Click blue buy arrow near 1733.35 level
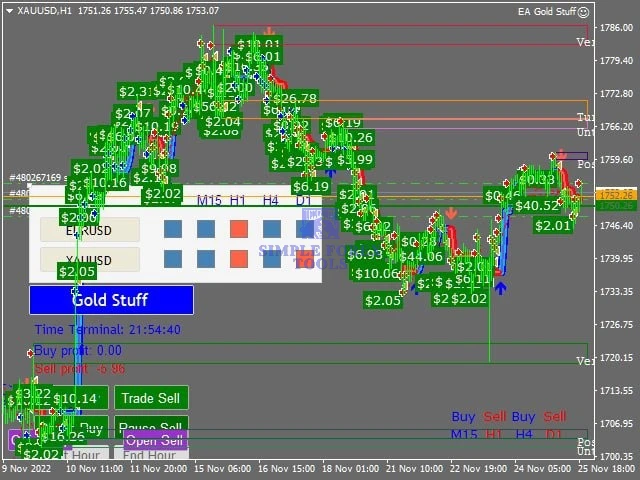Image resolution: width=640 pixels, height=480 pixels. pyautogui.click(x=500, y=288)
